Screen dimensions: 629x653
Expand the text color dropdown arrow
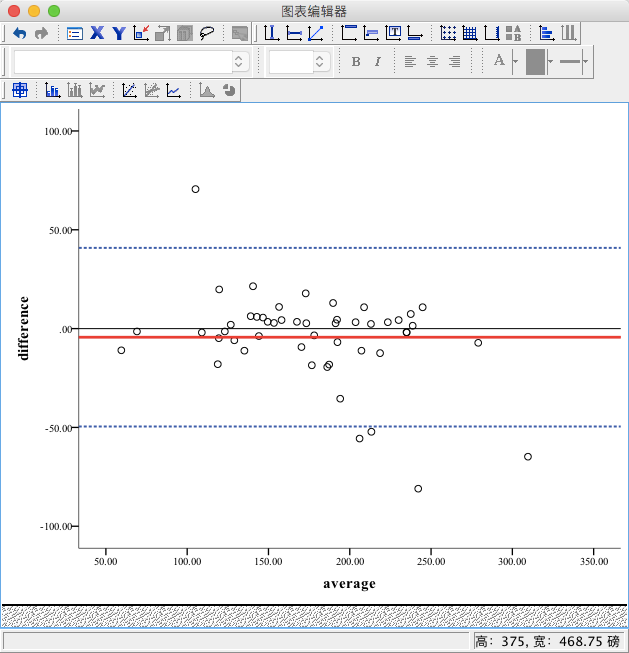(515, 62)
